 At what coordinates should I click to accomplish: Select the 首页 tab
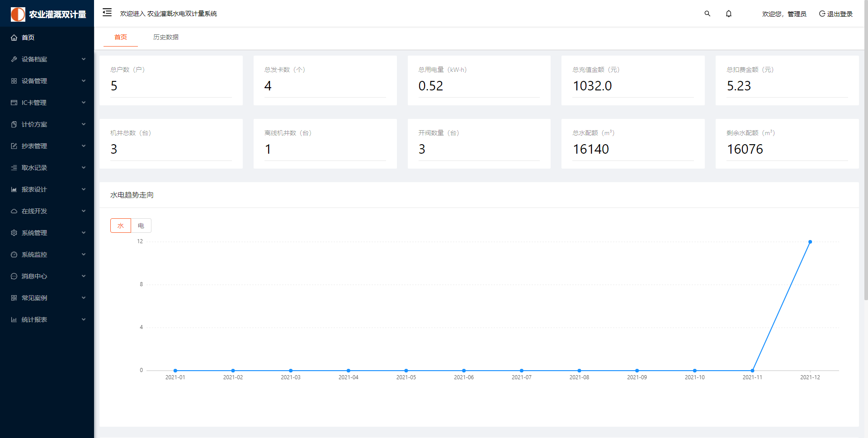[x=121, y=37]
